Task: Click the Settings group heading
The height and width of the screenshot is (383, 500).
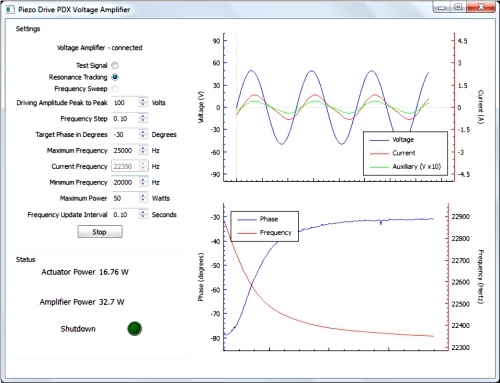Action: (x=28, y=29)
